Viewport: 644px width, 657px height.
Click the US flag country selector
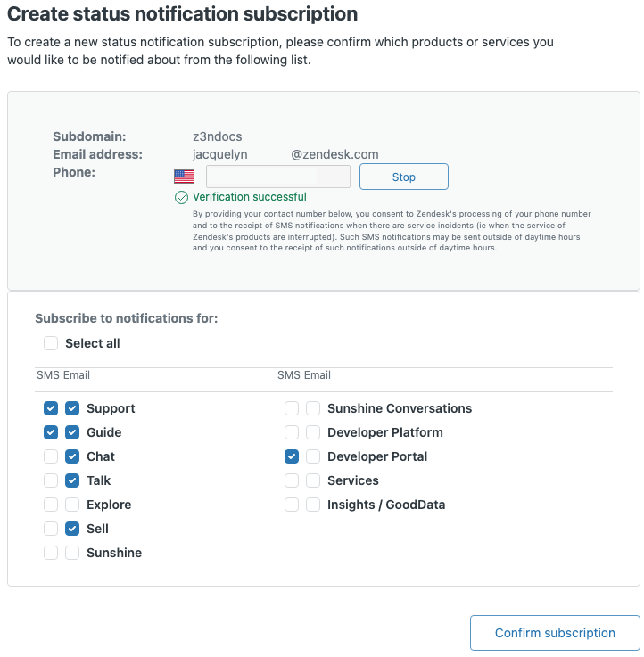click(x=184, y=177)
